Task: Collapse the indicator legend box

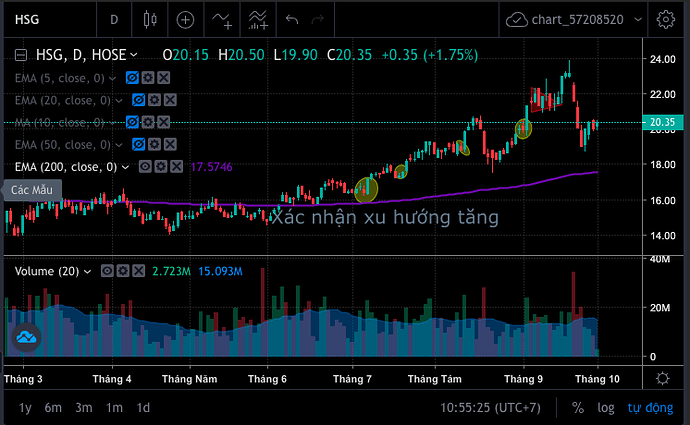Action: pos(21,55)
